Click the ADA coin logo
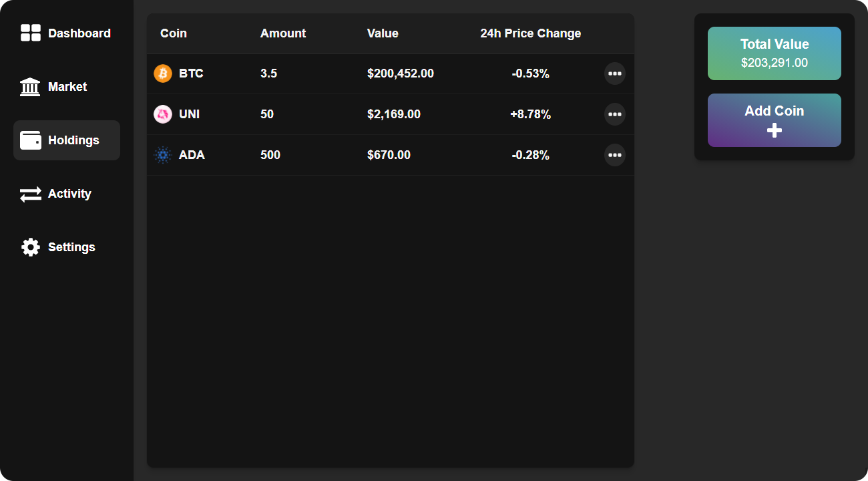 [163, 155]
